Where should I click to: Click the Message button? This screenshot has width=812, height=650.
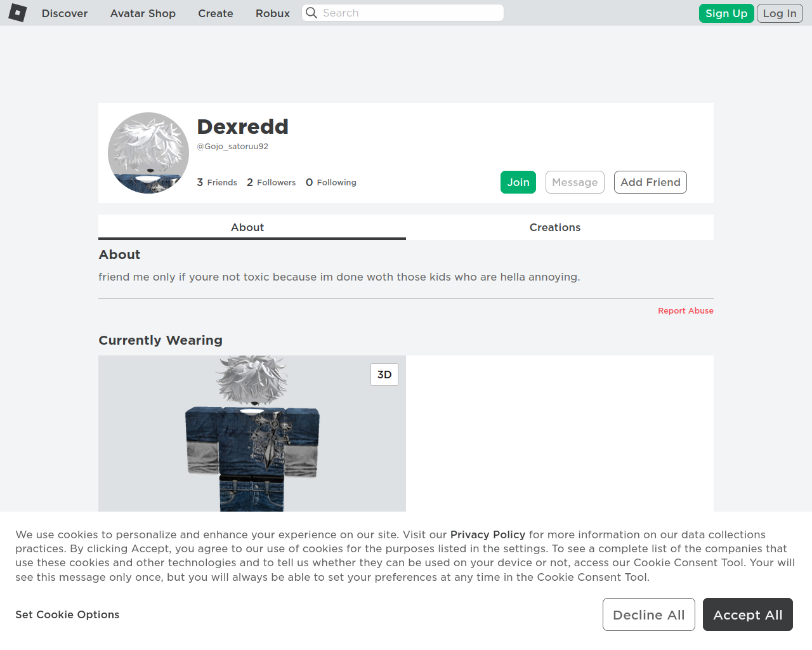[x=575, y=182]
